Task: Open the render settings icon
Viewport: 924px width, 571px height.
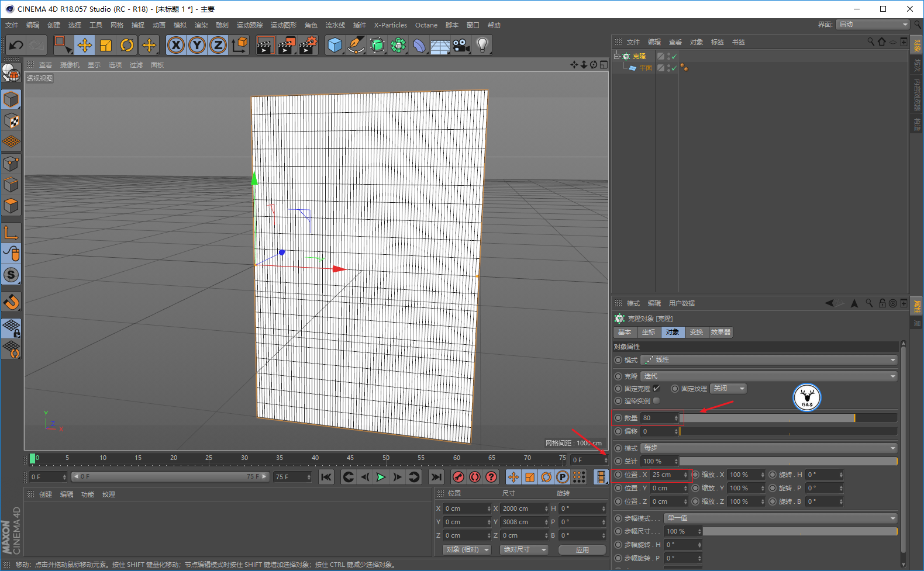Action: [x=308, y=45]
